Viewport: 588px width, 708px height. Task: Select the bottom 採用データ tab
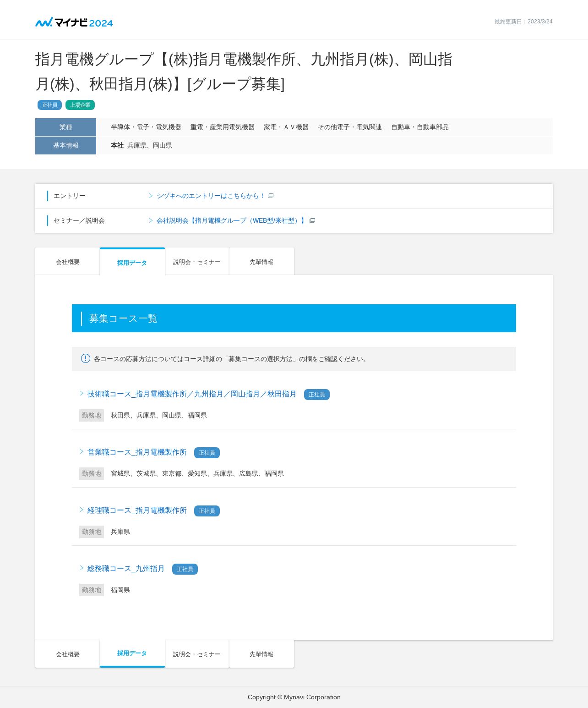[x=132, y=653]
